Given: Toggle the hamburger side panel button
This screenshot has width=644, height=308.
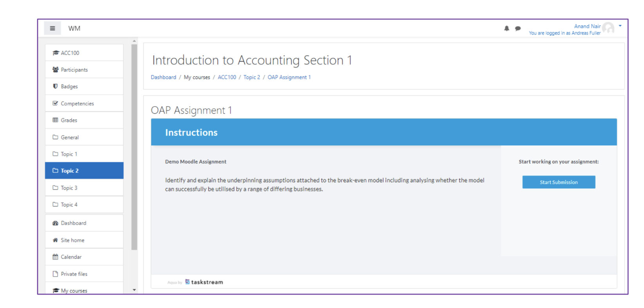Looking at the screenshot, I should pos(52,28).
